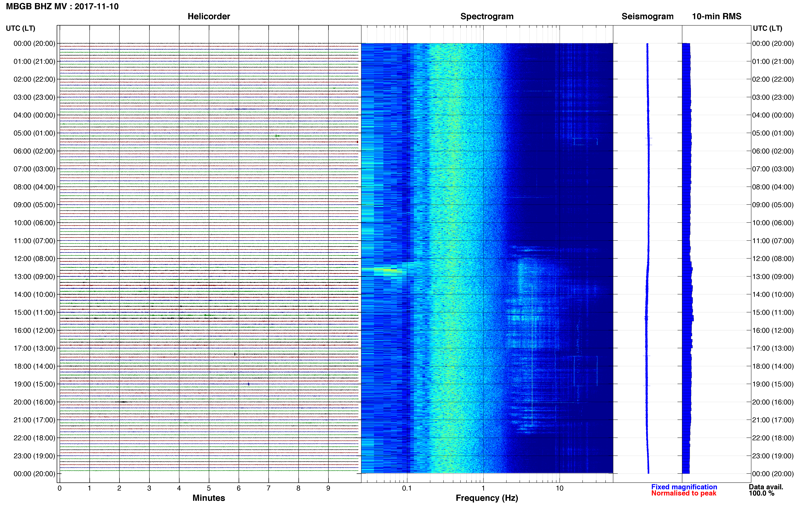The image size is (812, 508).
Task: Click minute tick '3' on the Helicorder axis
Action: point(149,488)
